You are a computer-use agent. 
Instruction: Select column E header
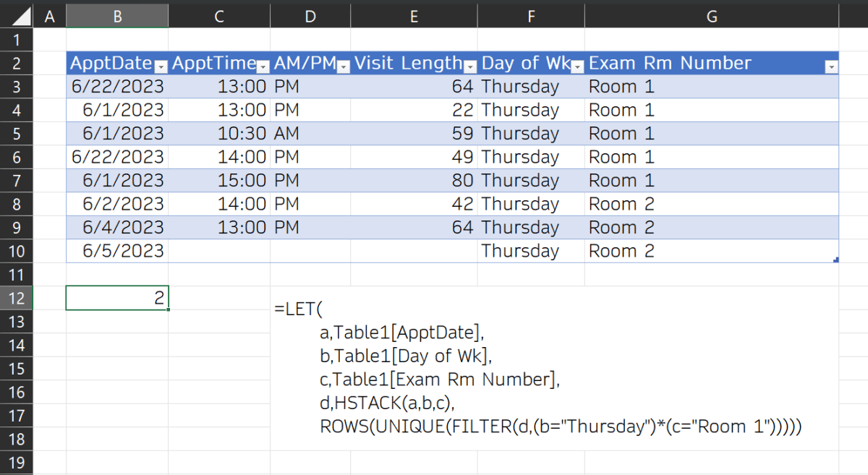(414, 16)
